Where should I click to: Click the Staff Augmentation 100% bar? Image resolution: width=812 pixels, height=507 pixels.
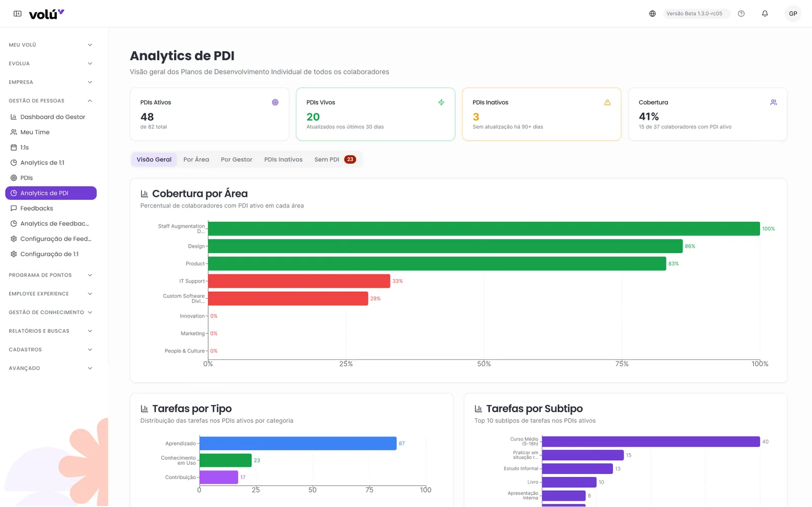point(484,228)
